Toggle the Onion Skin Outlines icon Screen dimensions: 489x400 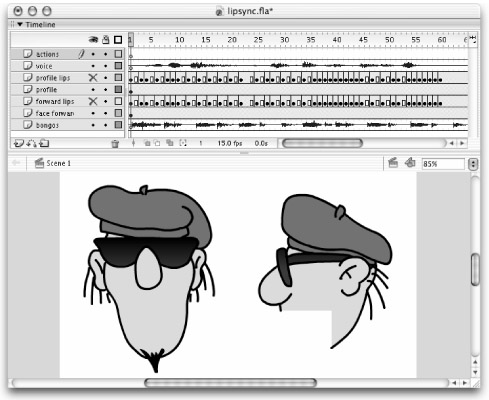click(157, 143)
